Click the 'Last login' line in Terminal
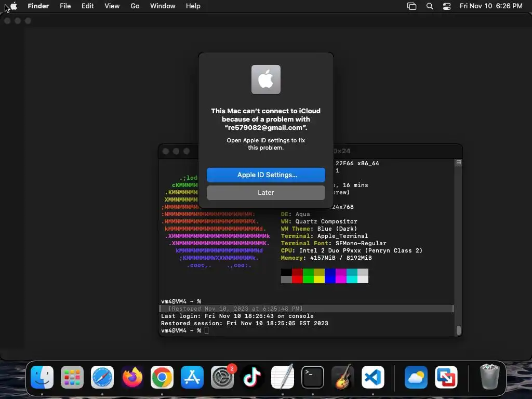 coord(237,316)
